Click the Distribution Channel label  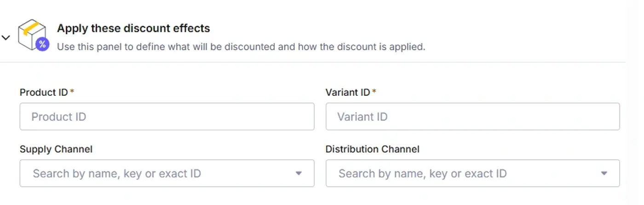(373, 149)
